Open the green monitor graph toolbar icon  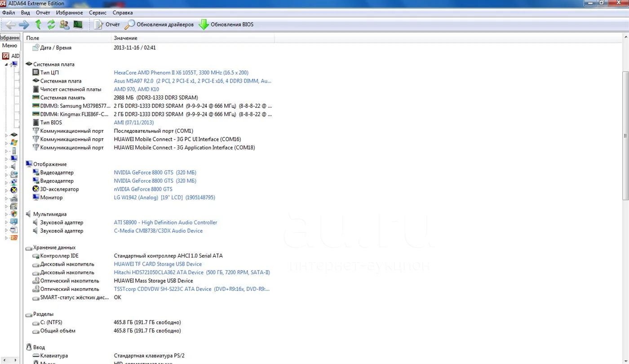tap(78, 24)
